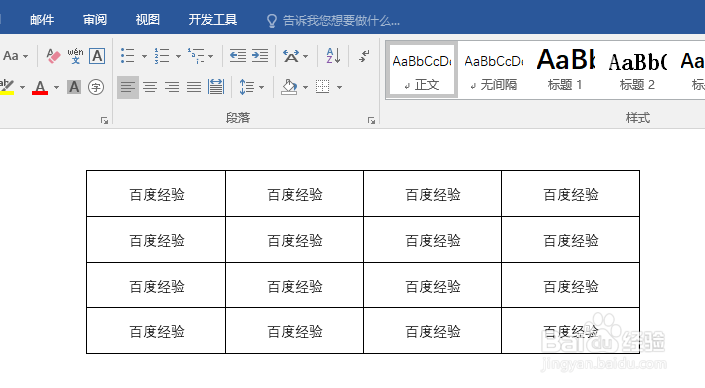The height and width of the screenshot is (388, 705).
Task: Open the Asian Layout icon
Action: [x=291, y=56]
